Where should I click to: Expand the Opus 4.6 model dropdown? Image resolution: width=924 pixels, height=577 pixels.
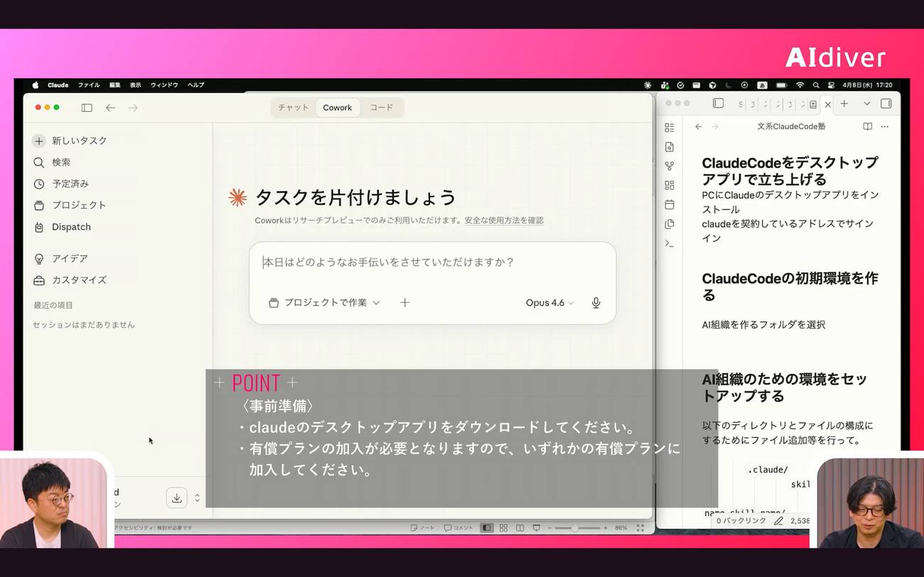tap(549, 303)
